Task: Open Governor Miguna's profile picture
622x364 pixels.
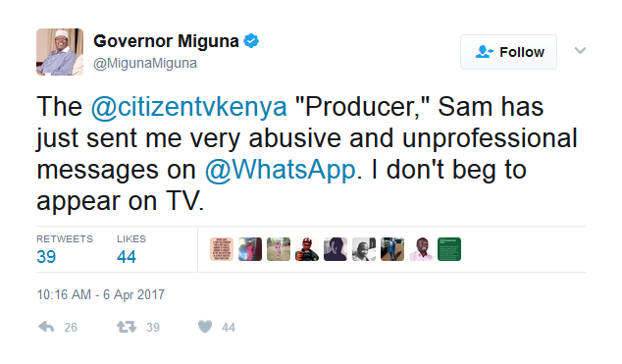Action: pos(60,52)
